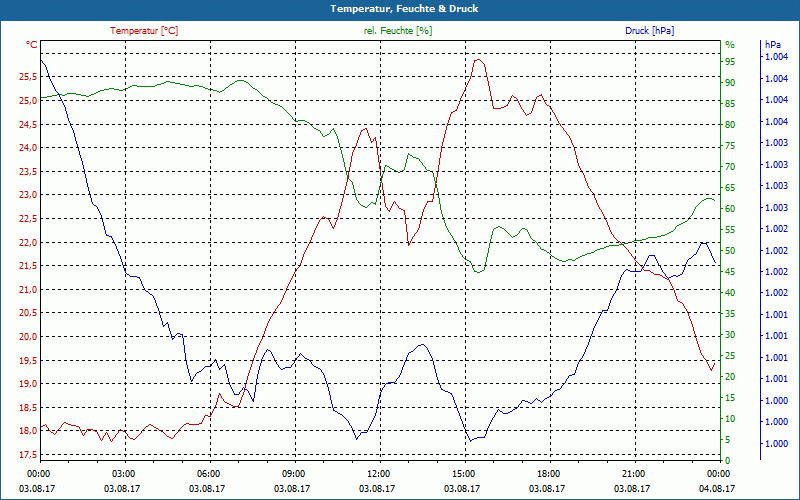Image resolution: width=800 pixels, height=500 pixels.
Task: Select '75' on the green humidity axis
Action: pyautogui.click(x=730, y=146)
